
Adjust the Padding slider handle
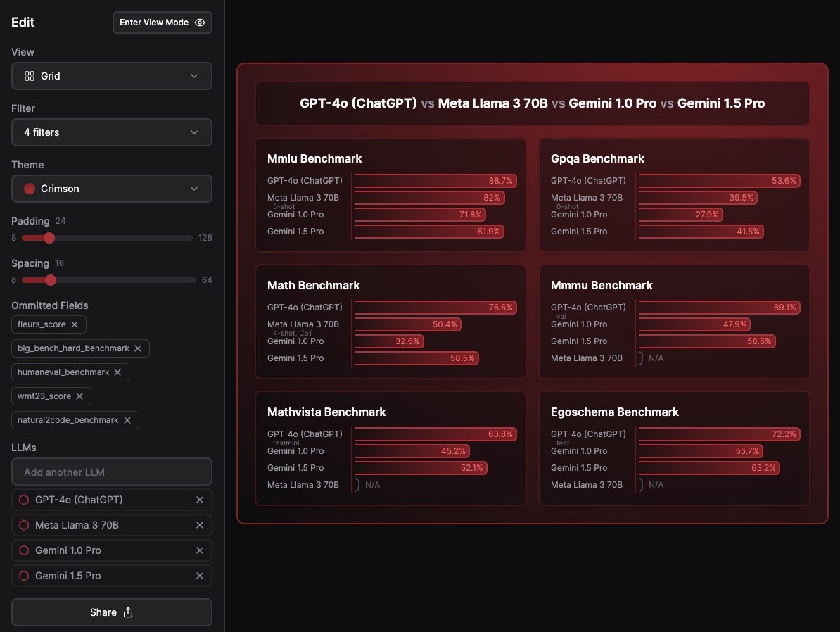click(x=49, y=238)
